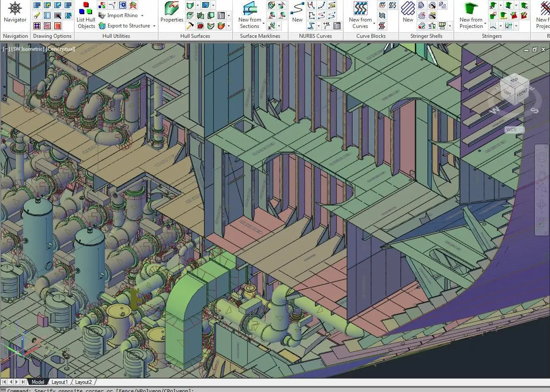The image size is (550, 392).
Task: Switch to the Layout1 tab
Action: 59,382
